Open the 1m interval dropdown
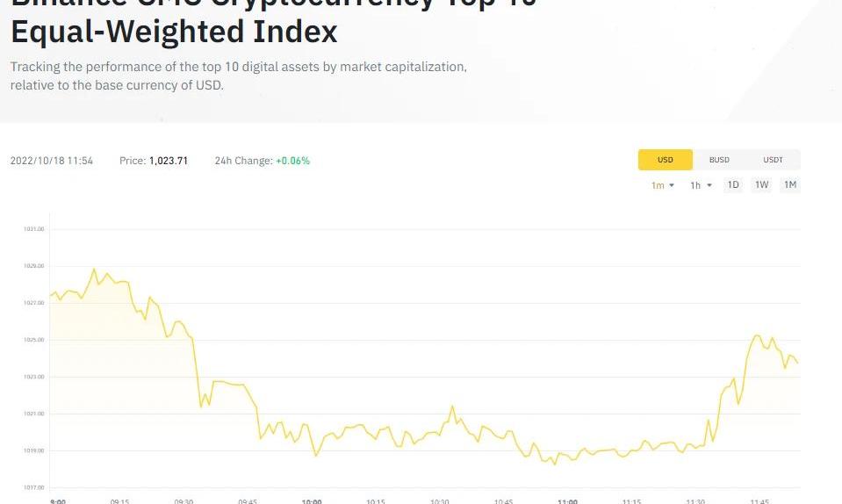 pyautogui.click(x=662, y=185)
